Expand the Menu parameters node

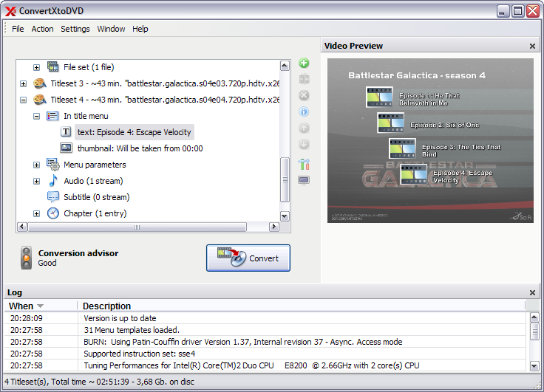coord(36,165)
